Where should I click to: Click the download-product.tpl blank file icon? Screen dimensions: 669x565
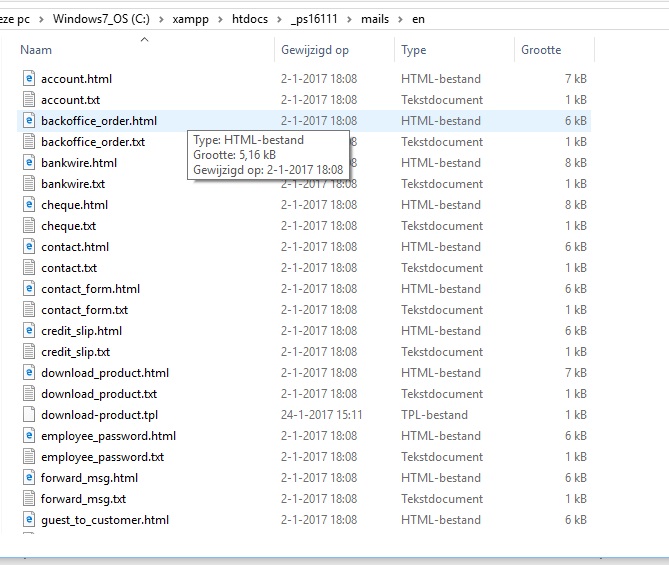point(29,414)
